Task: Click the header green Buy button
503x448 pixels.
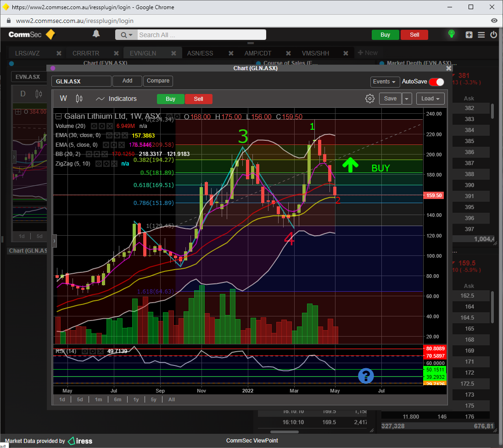Action: point(385,34)
